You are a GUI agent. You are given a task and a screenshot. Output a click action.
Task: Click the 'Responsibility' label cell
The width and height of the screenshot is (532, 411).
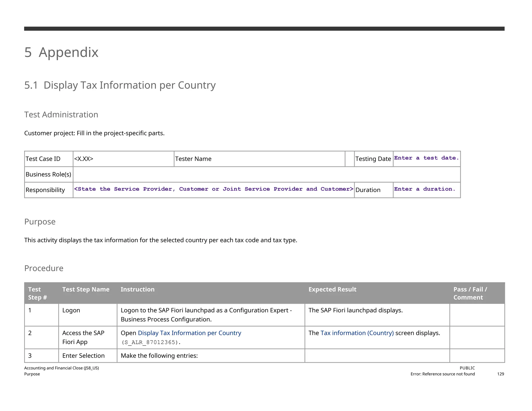click(x=49, y=190)
